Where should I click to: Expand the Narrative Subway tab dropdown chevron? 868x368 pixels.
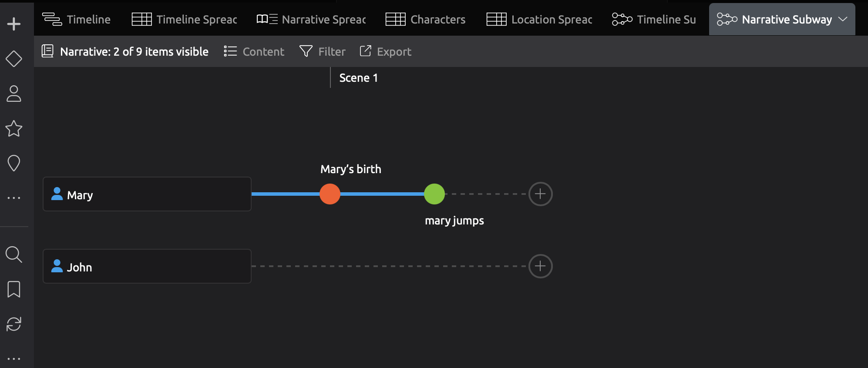(843, 19)
